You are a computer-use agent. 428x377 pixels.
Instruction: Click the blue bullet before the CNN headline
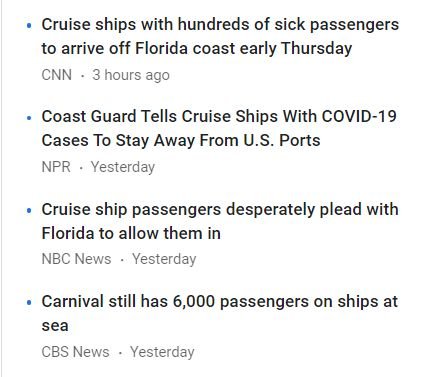coord(29,25)
